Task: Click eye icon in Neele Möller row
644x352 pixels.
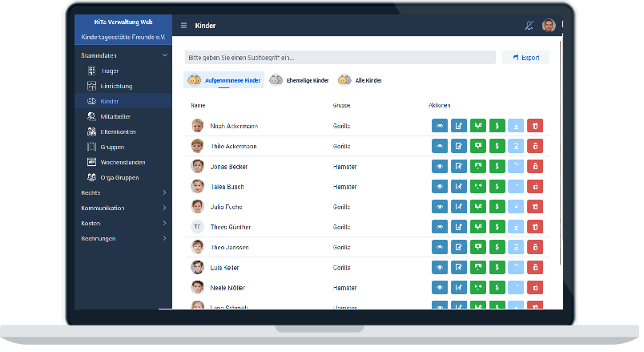Action: (440, 287)
